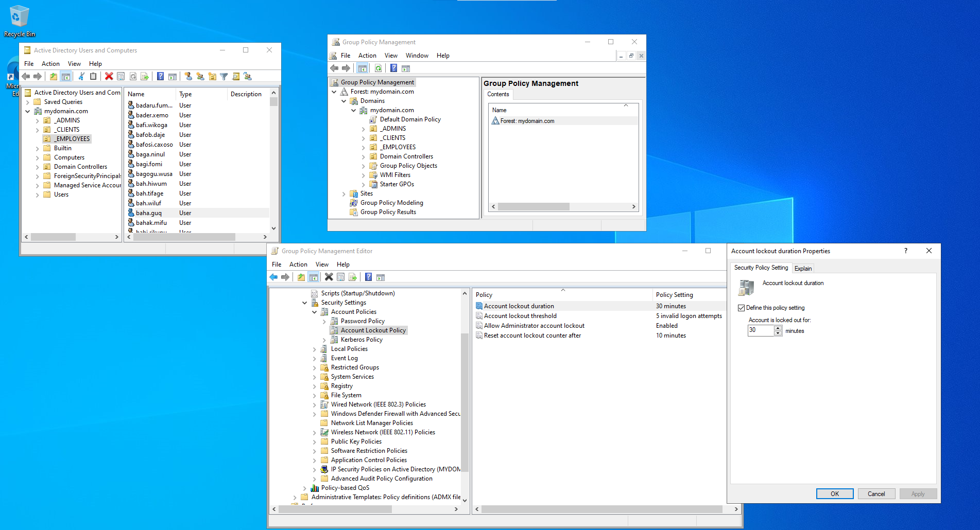Select the Contents tab in Group Policy Management
The height and width of the screenshot is (530, 980).
coord(498,94)
